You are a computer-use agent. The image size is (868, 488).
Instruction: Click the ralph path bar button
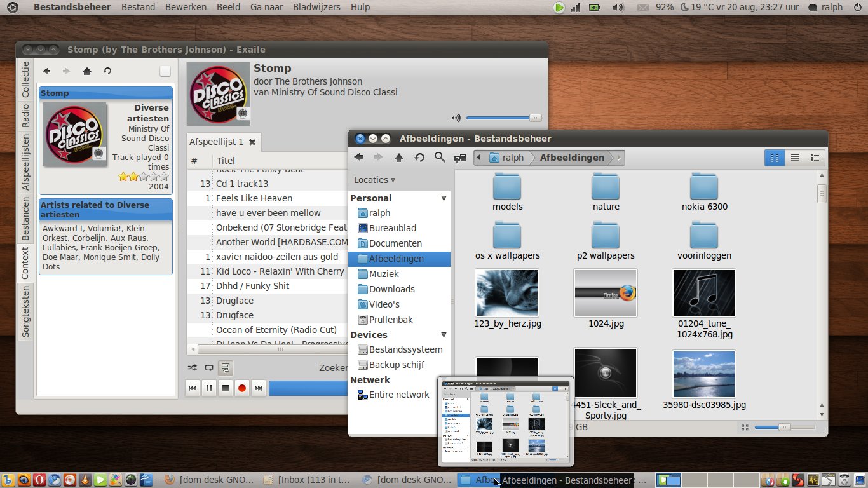(506, 158)
